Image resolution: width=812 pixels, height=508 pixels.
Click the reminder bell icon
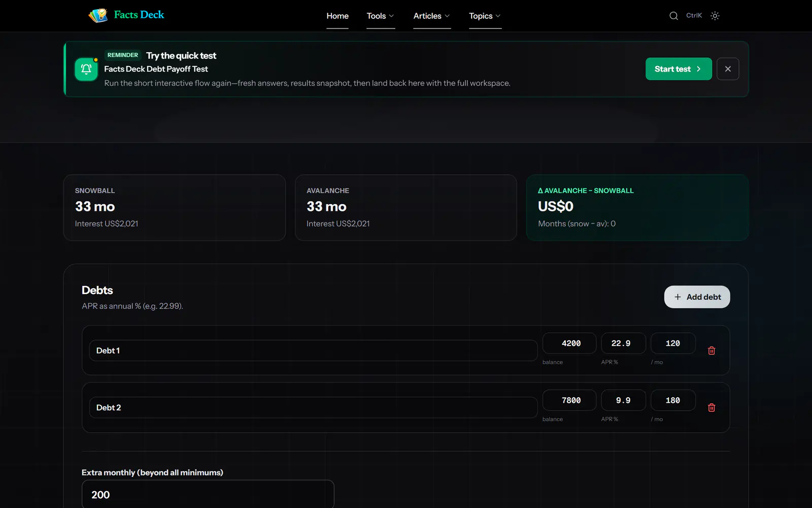point(86,69)
